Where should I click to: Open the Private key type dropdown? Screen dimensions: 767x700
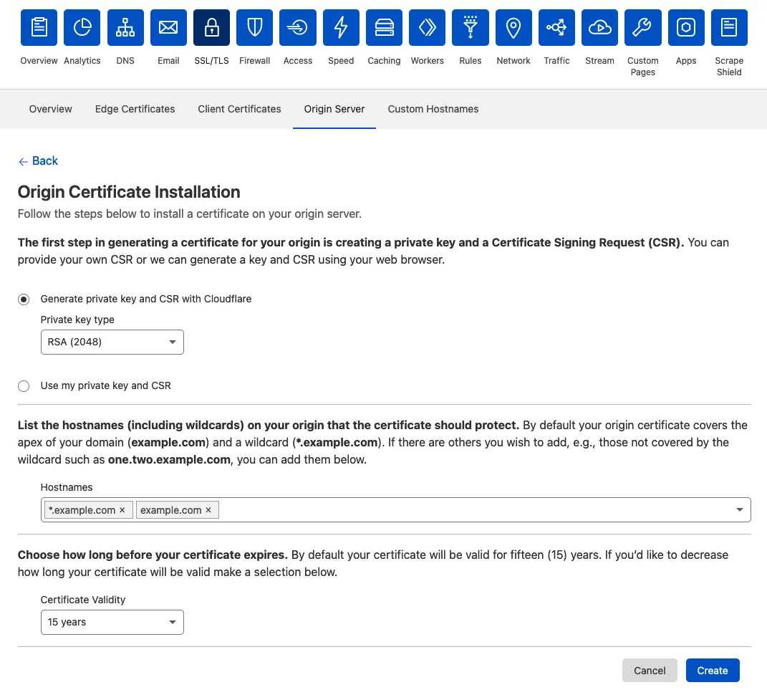(x=112, y=342)
